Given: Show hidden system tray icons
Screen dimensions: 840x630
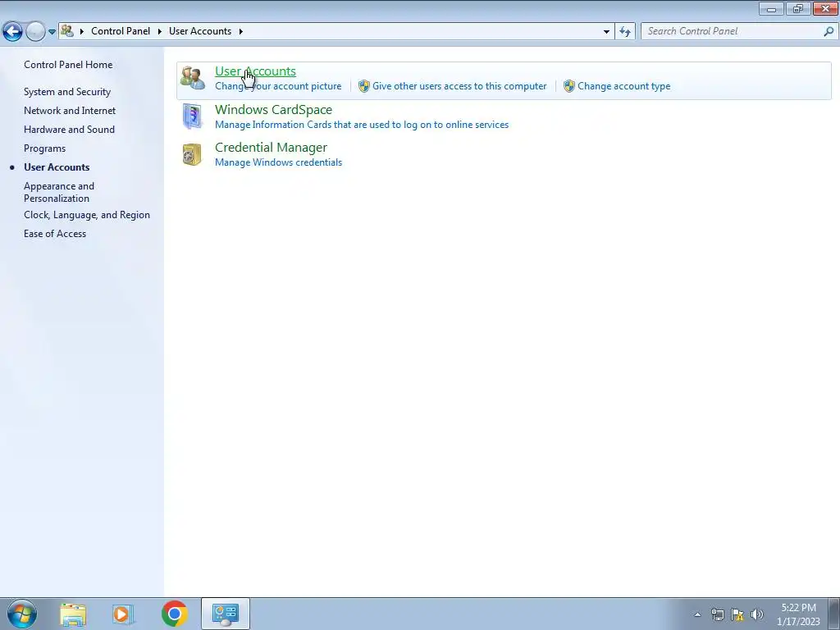Looking at the screenshot, I should click(697, 614).
